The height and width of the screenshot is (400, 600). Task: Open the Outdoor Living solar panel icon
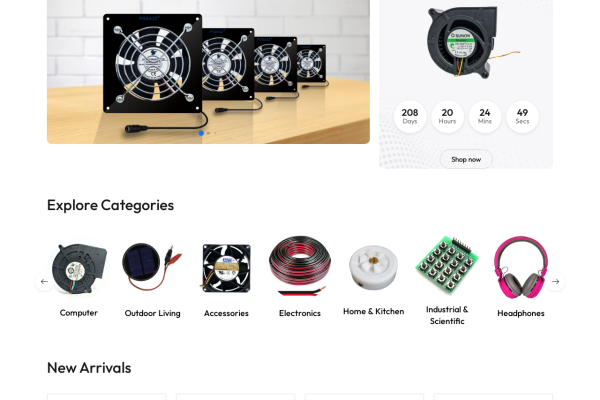pyautogui.click(x=152, y=268)
